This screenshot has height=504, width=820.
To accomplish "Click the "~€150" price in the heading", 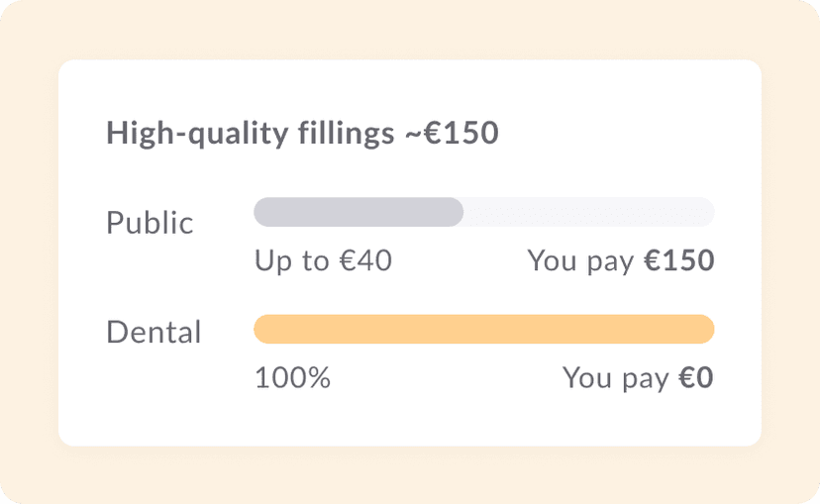I will pyautogui.click(x=451, y=134).
